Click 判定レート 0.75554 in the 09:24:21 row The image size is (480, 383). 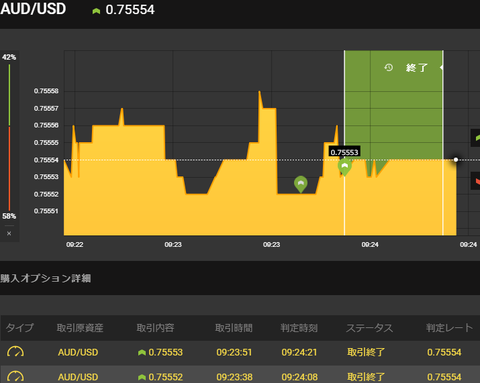[x=444, y=352]
